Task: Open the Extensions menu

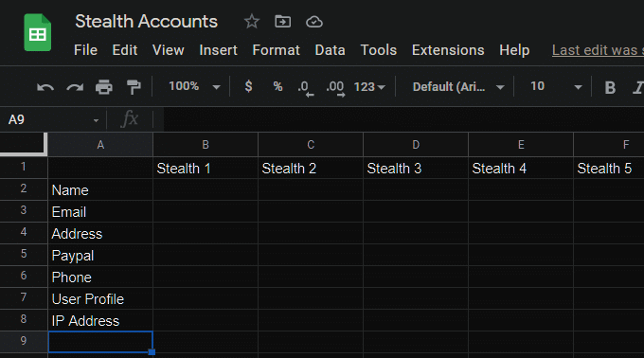Action: click(x=448, y=50)
